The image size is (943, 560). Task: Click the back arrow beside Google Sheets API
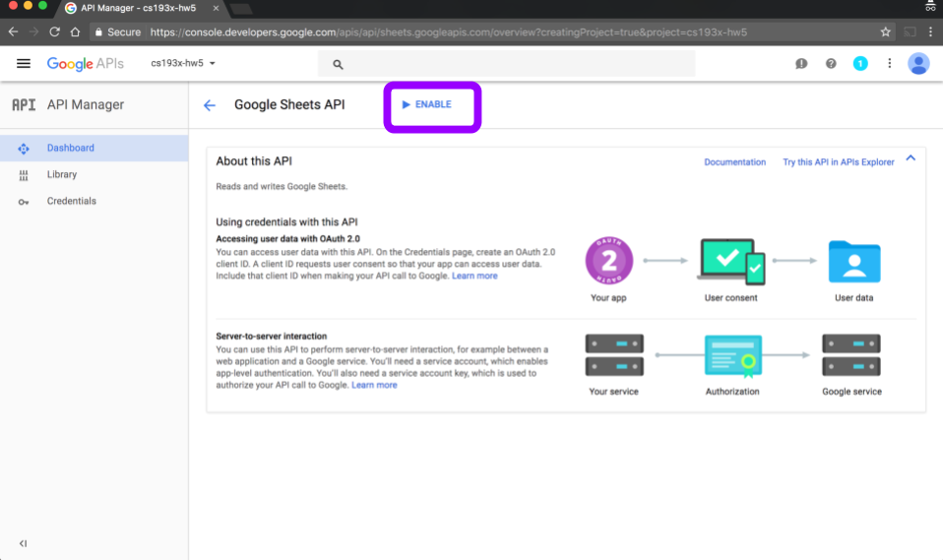point(209,105)
